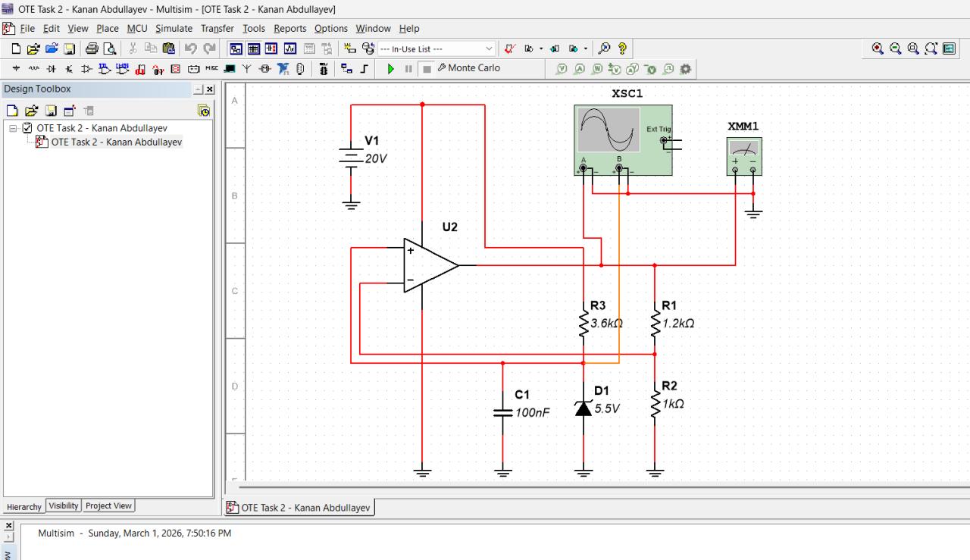Switch to the Project View tab
The image size is (970, 560).
[x=108, y=505]
